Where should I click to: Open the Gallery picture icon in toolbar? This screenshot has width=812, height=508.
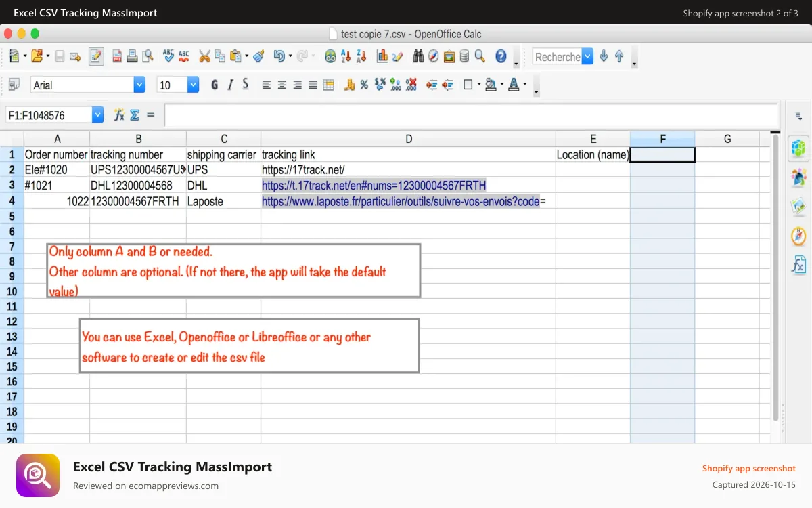[x=449, y=56]
